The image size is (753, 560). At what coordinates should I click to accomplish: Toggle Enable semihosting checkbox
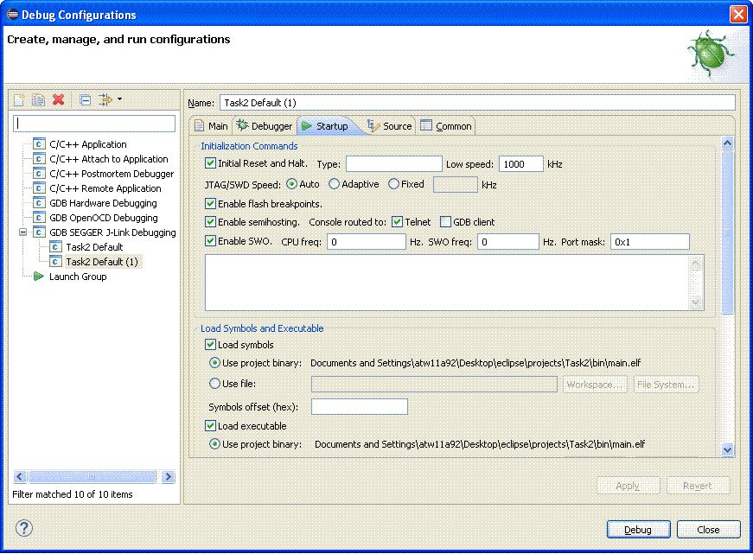[x=210, y=222]
